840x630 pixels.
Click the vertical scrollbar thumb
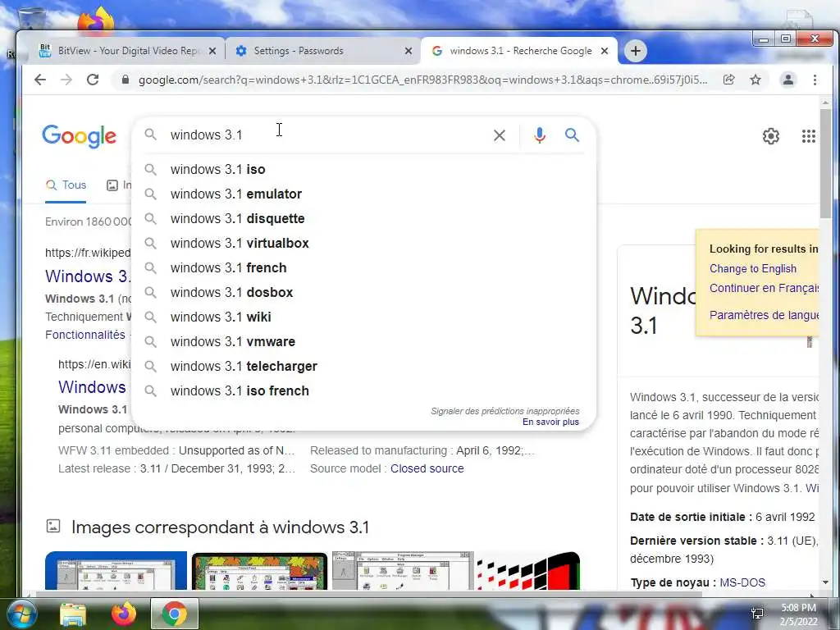(x=825, y=163)
